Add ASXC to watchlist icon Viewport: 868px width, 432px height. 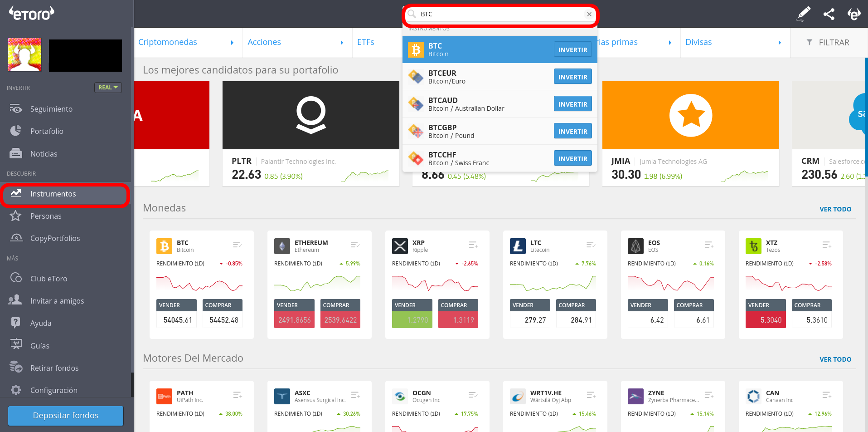pyautogui.click(x=355, y=395)
